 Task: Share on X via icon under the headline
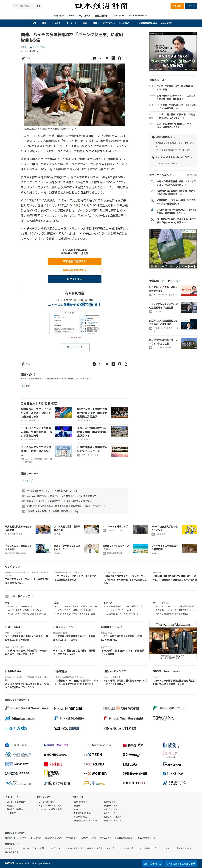point(113,58)
